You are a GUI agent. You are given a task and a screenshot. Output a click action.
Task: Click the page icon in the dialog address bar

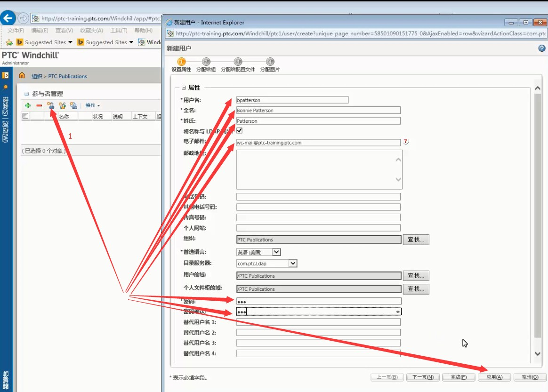[170, 33]
